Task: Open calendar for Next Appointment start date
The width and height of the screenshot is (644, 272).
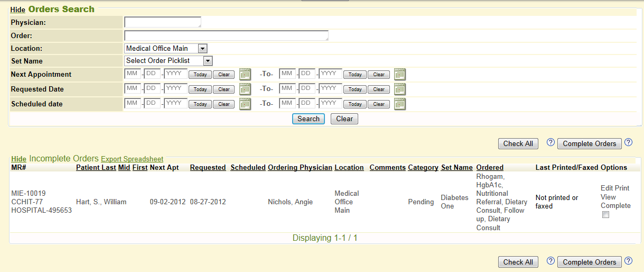Action: (x=245, y=74)
